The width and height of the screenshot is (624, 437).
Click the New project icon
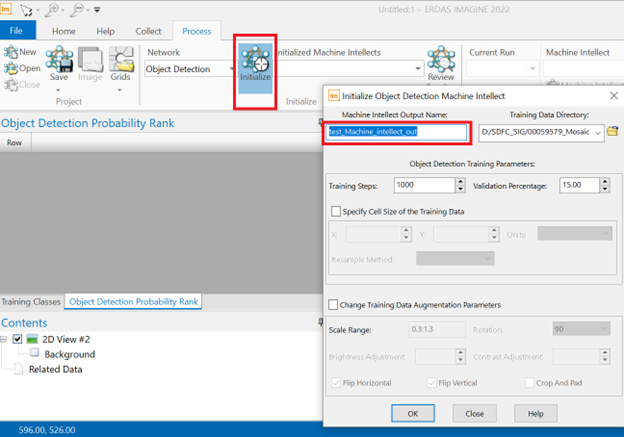tap(21, 52)
